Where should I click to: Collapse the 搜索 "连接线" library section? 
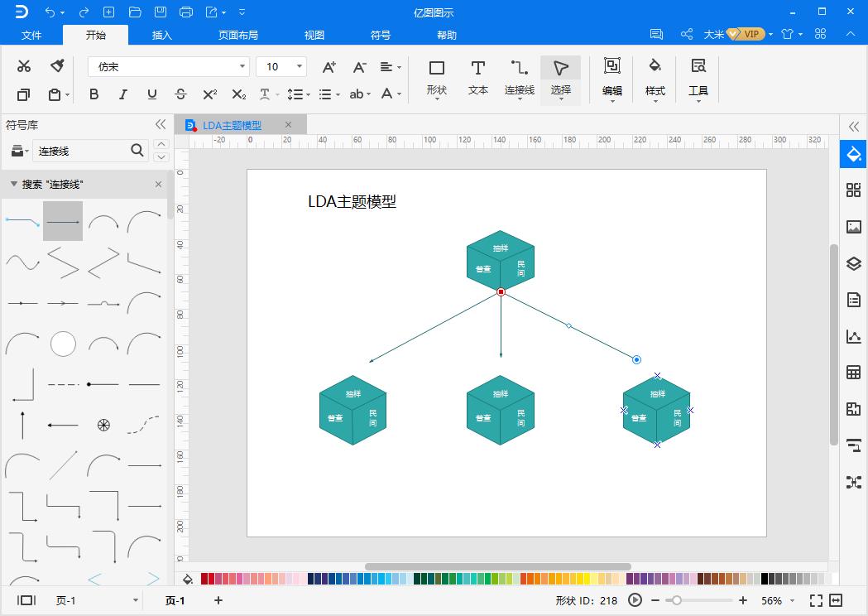click(x=14, y=184)
